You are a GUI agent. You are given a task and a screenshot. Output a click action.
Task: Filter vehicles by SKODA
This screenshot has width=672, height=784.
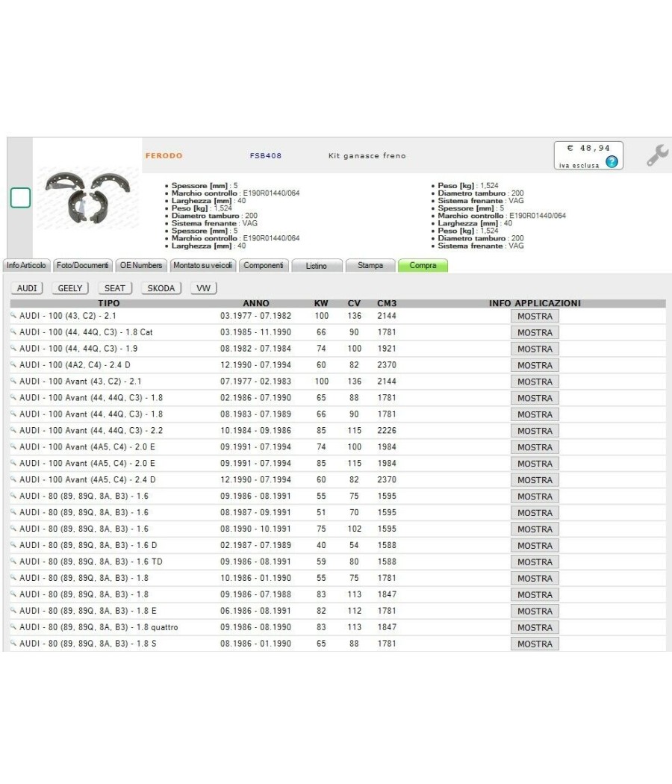161,288
